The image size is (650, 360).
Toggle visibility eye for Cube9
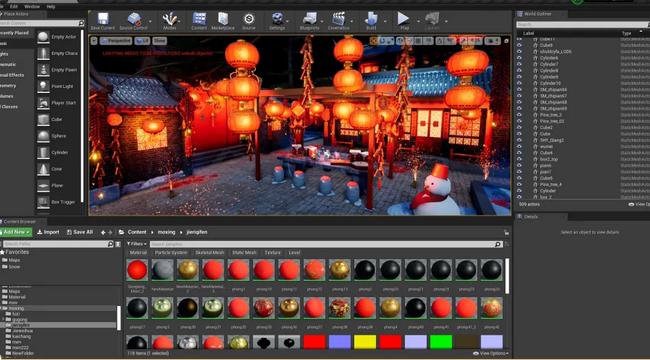click(x=519, y=45)
